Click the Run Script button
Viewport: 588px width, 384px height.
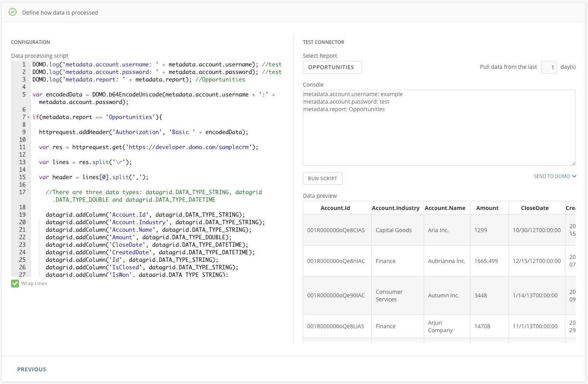(323, 178)
